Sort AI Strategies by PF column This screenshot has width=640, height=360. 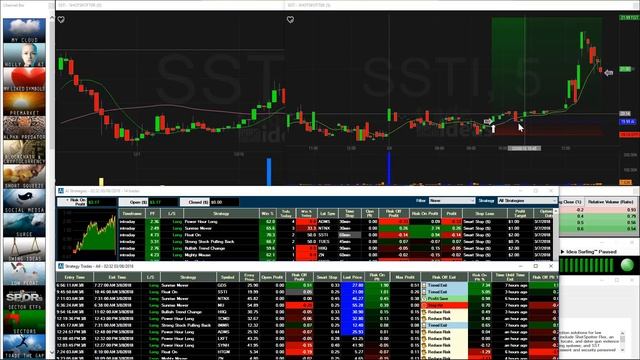point(152,213)
